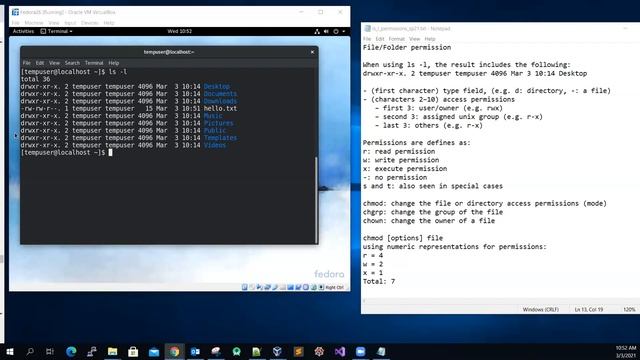Open Notepad++ from the taskbar
Image resolution: width=640 pixels, height=360 pixels.
pyautogui.click(x=257, y=351)
